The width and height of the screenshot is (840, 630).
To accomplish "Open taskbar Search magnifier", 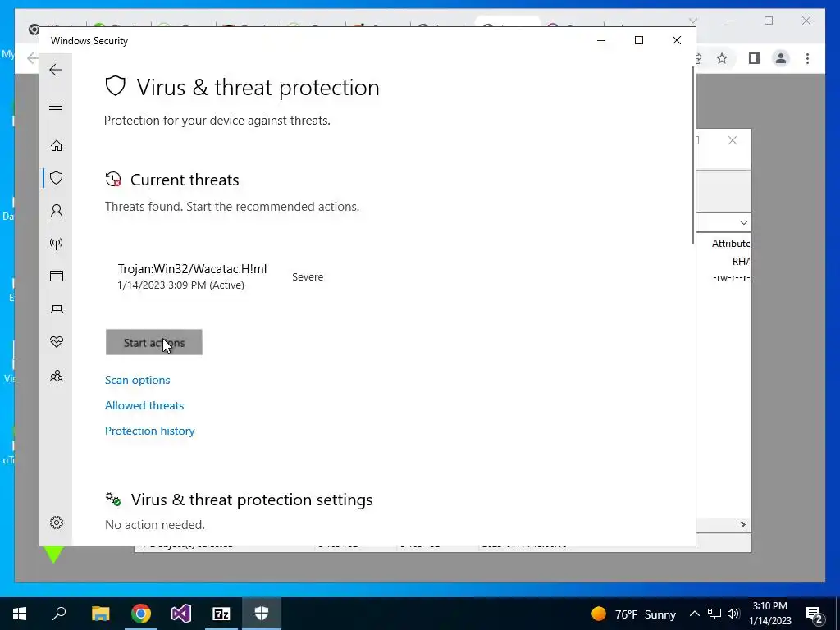I will [x=59, y=614].
